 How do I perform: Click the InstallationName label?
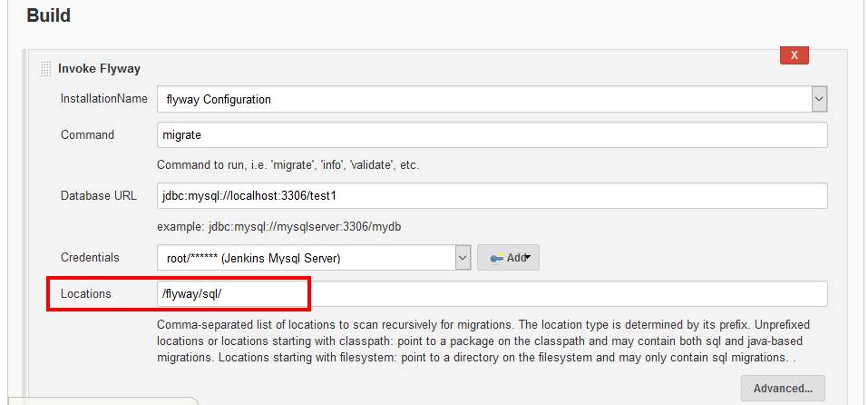point(103,98)
